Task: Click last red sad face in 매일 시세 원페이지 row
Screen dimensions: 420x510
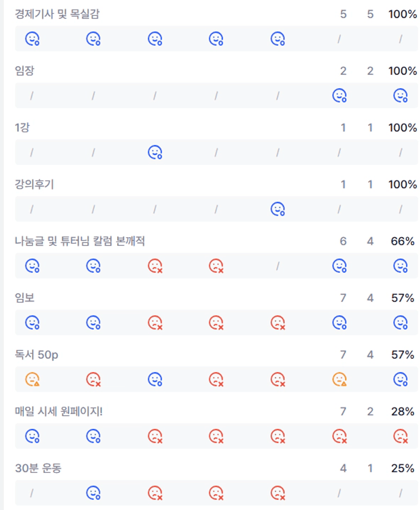Action: pyautogui.click(x=401, y=436)
